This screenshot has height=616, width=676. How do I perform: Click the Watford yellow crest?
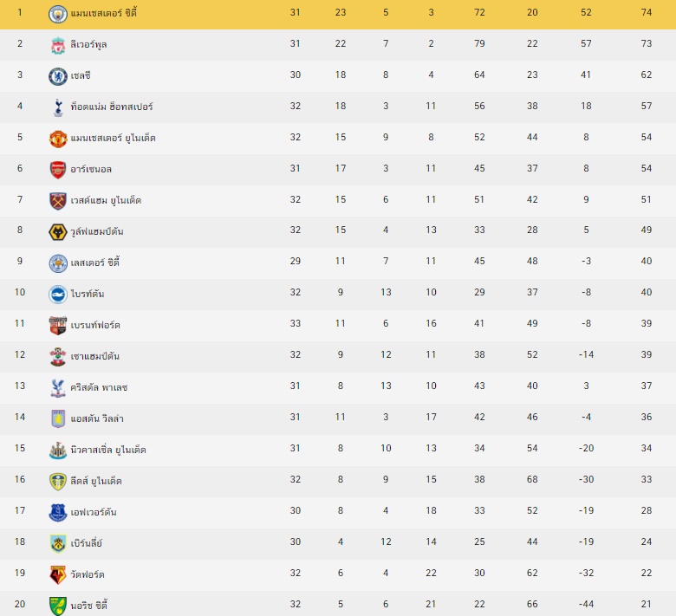click(58, 574)
